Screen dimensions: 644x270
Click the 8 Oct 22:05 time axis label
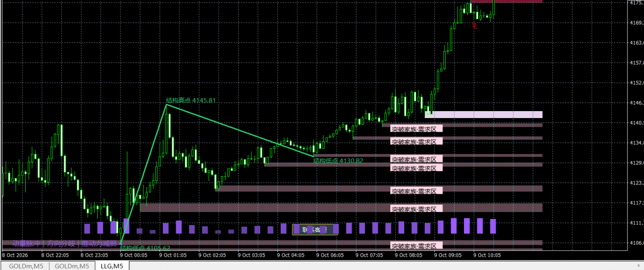[x=54, y=255]
